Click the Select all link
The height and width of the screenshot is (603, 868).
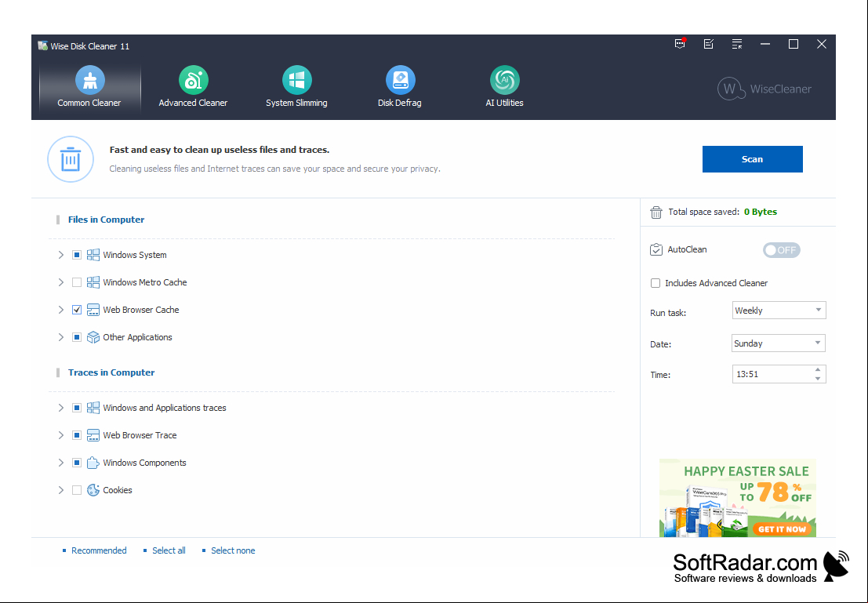[x=169, y=550]
